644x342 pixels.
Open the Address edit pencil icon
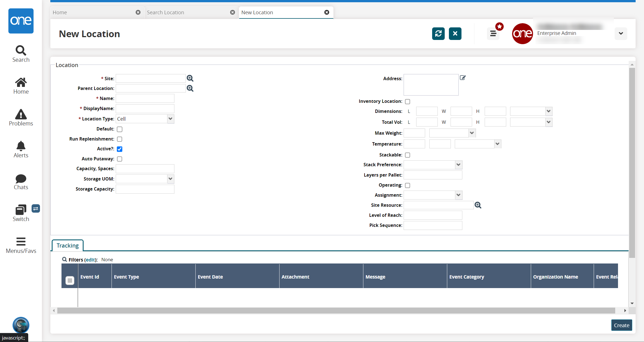click(463, 78)
